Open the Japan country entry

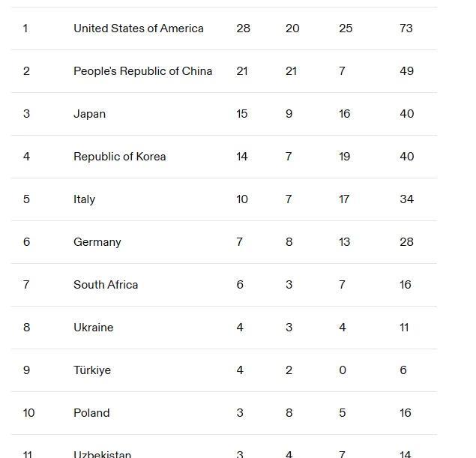click(x=89, y=114)
